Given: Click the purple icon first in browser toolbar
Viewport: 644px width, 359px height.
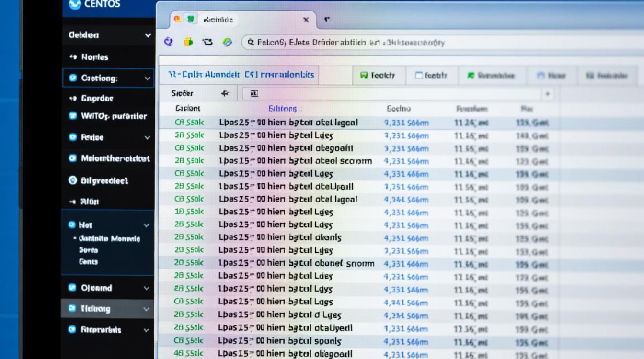Looking at the screenshot, I should [x=168, y=42].
